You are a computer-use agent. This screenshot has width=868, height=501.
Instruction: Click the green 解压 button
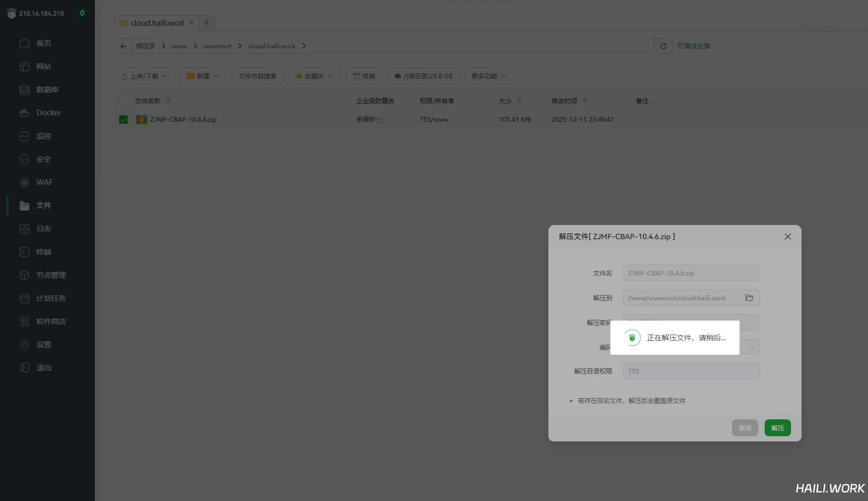777,428
